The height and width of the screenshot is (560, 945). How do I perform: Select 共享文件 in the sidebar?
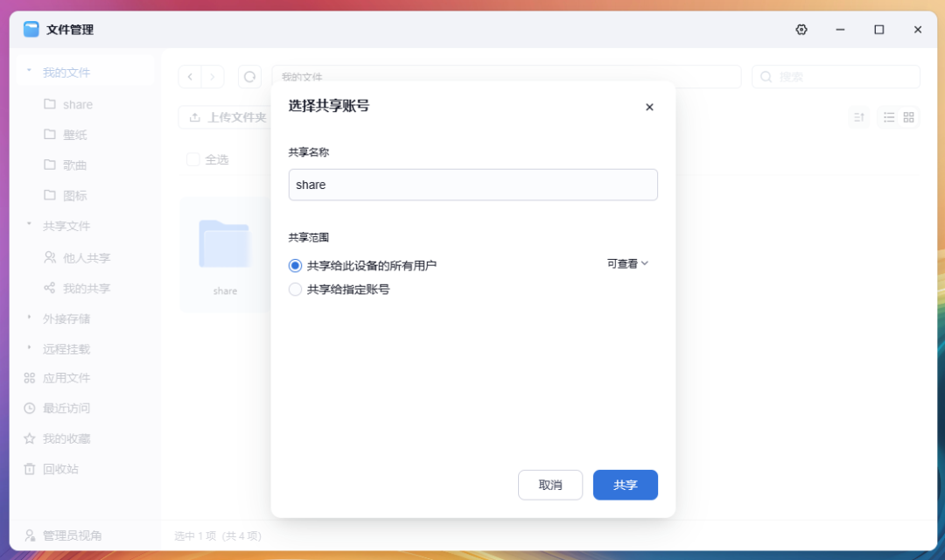66,226
